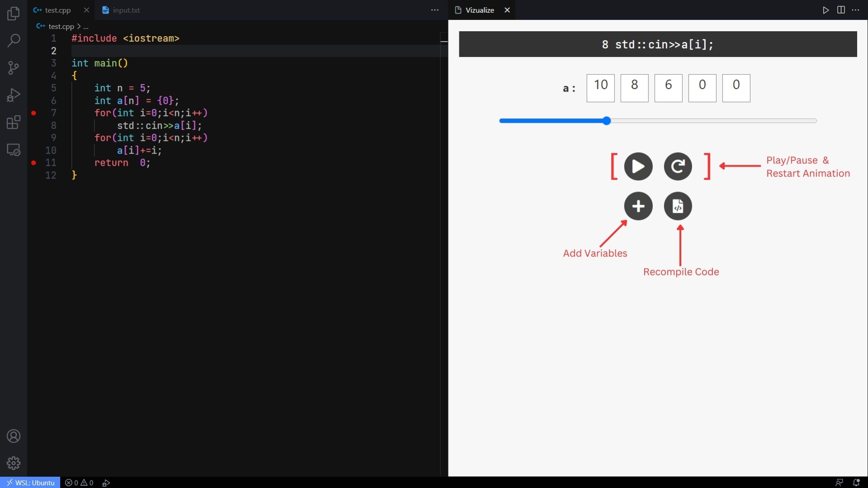This screenshot has height=488, width=868.
Task: Click the Add Variables plus button
Action: pyautogui.click(x=638, y=206)
